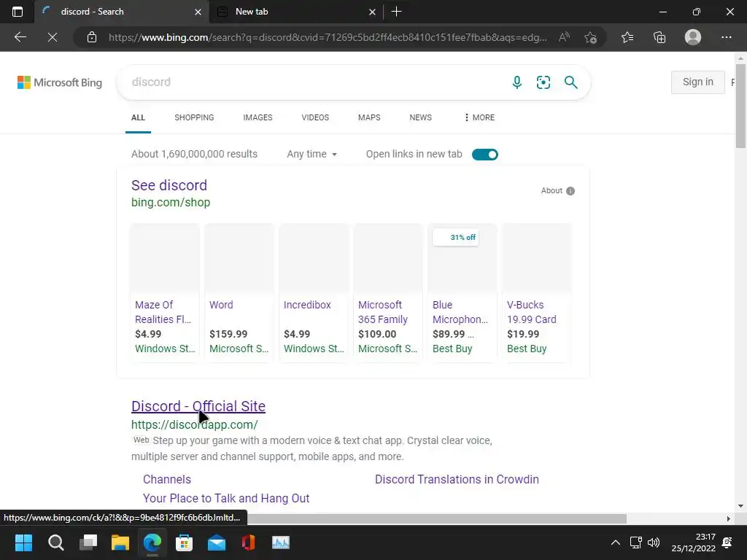Image resolution: width=747 pixels, height=560 pixels.
Task: Open Maze Of Realities product card
Action: [165, 293]
